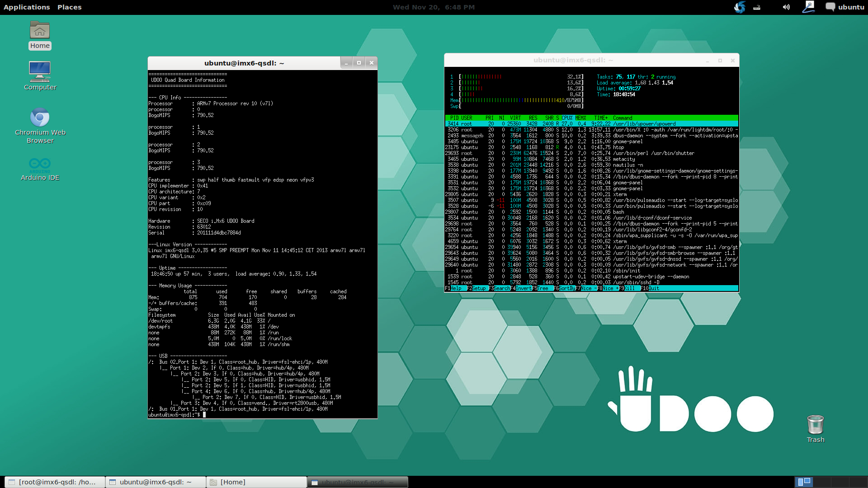Open the volume speaker indicator
The width and height of the screenshot is (868, 488).
786,7
